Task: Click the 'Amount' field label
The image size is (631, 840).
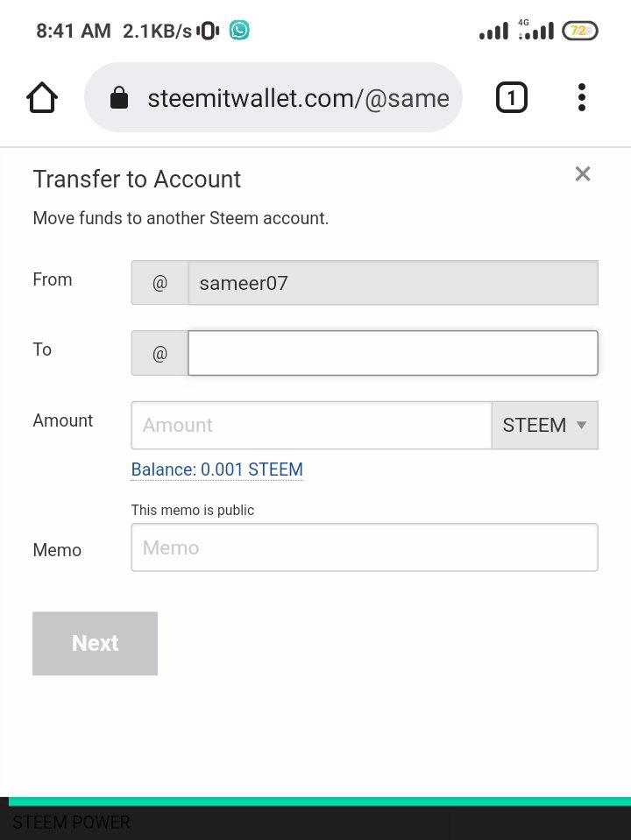Action: (63, 420)
